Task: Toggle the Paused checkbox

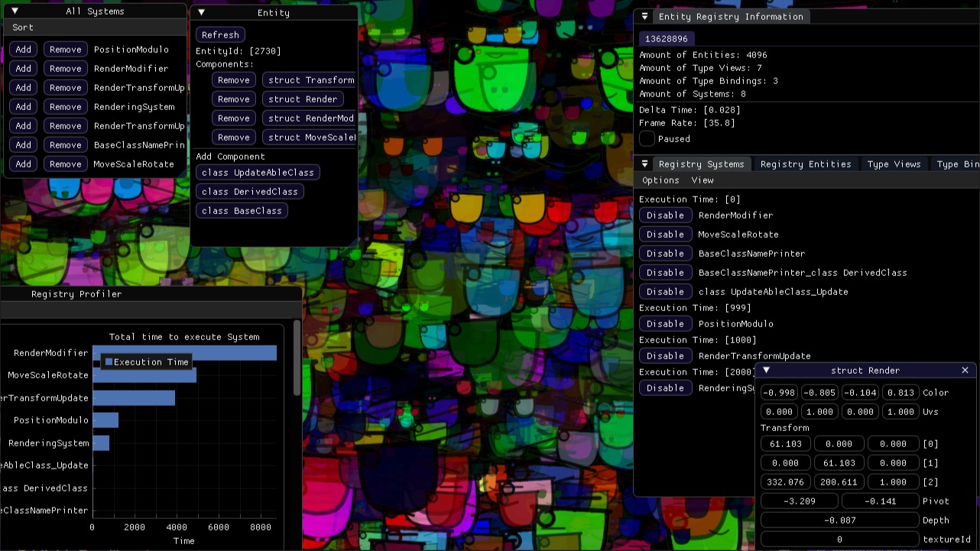Action: 647,138
